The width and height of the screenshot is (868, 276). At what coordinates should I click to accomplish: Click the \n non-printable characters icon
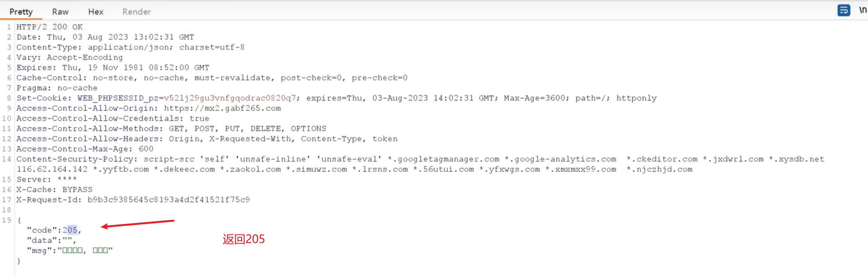coord(862,10)
